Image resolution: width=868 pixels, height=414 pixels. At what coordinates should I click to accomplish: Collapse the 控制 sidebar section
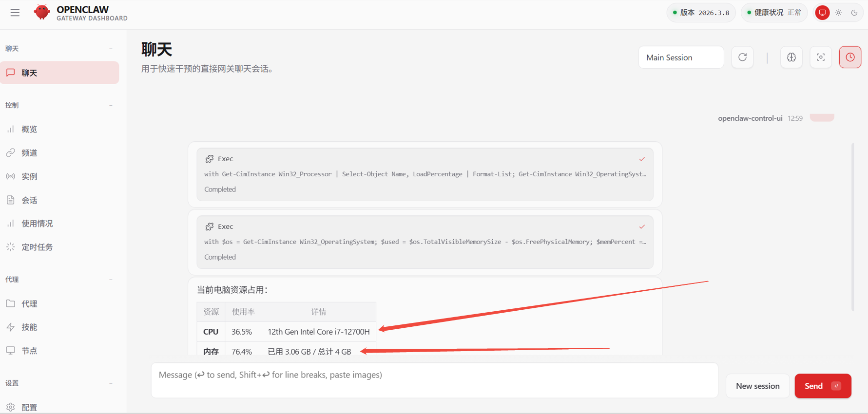coord(111,105)
